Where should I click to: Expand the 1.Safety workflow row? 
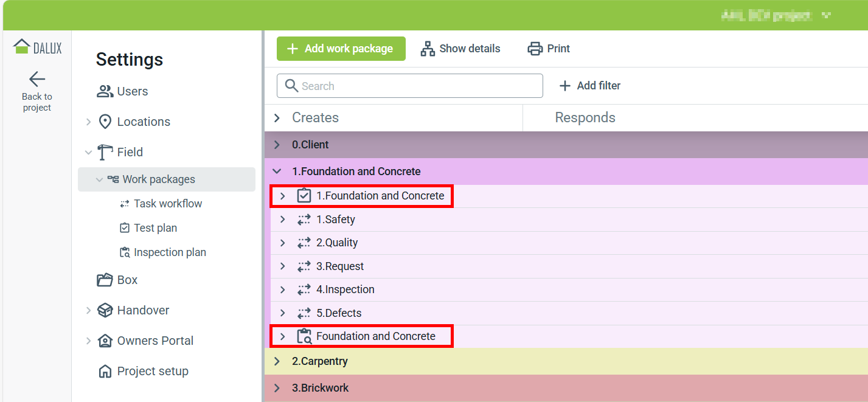tap(282, 220)
